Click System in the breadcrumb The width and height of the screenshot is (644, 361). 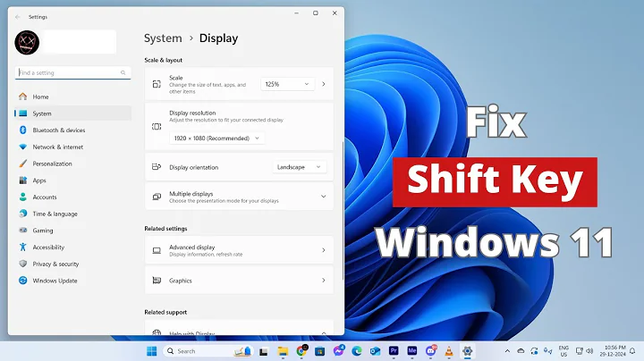point(163,38)
